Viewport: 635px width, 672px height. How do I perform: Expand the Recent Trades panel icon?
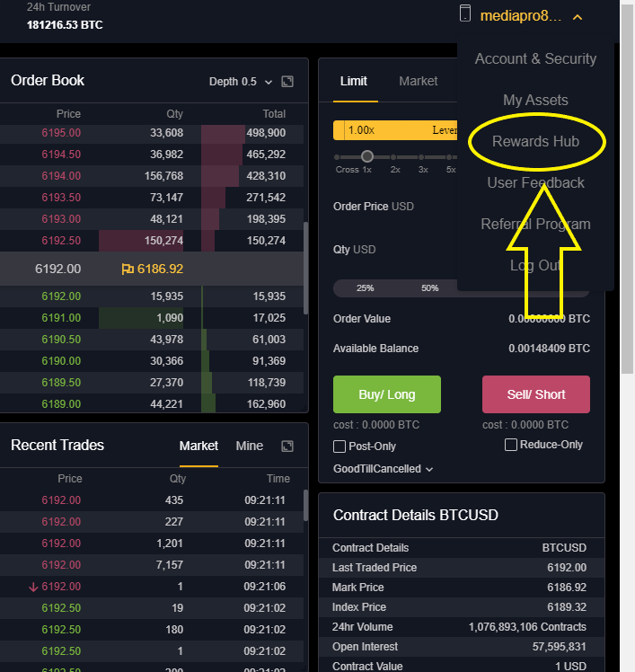coord(287,446)
